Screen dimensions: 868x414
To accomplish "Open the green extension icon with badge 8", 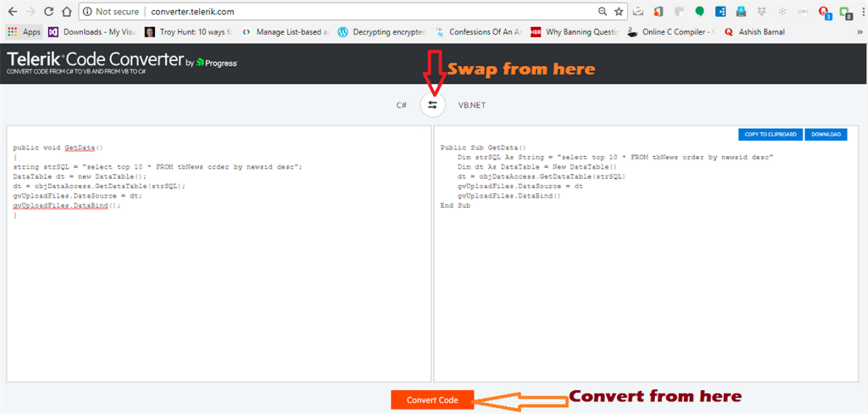I will point(846,12).
